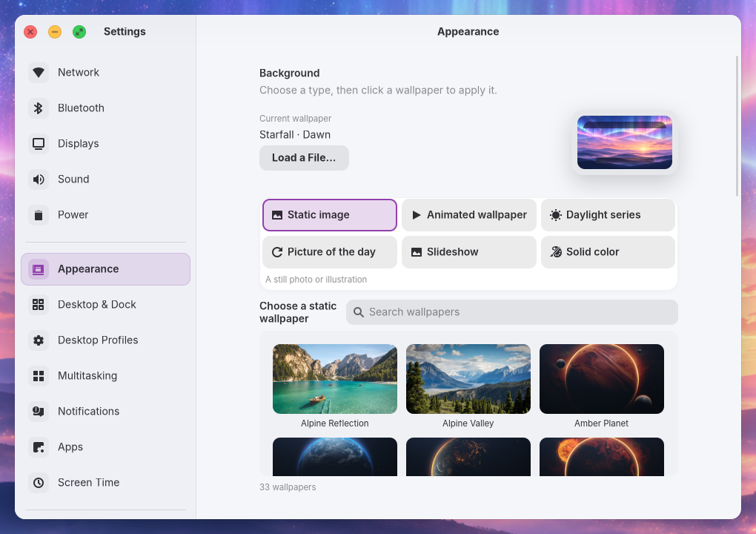Open Desktop & Dock settings
The height and width of the screenshot is (534, 756).
point(105,305)
